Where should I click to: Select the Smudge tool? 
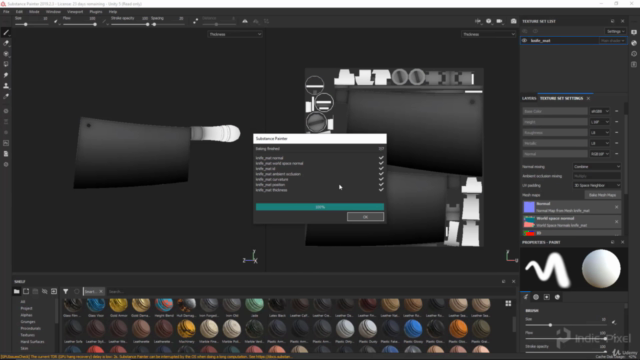[6, 75]
